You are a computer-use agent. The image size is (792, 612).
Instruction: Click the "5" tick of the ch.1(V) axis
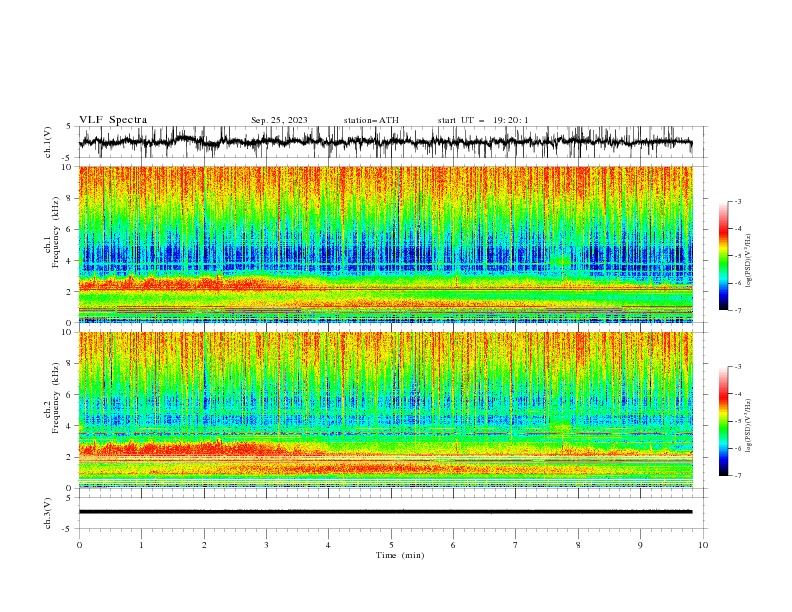pyautogui.click(x=70, y=127)
